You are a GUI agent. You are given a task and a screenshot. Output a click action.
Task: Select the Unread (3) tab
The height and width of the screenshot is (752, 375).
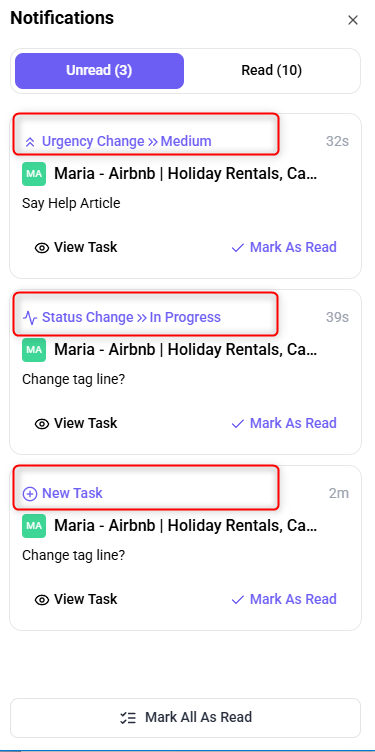pyautogui.click(x=99, y=70)
